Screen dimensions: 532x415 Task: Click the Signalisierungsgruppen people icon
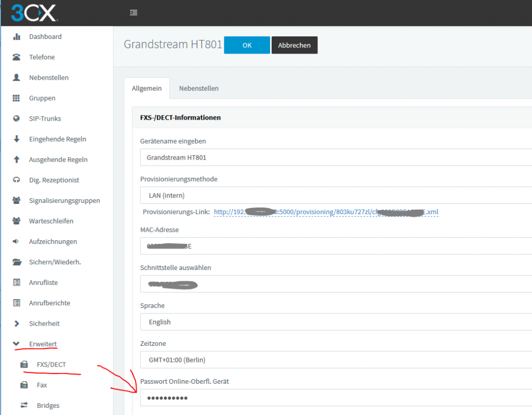(x=16, y=200)
